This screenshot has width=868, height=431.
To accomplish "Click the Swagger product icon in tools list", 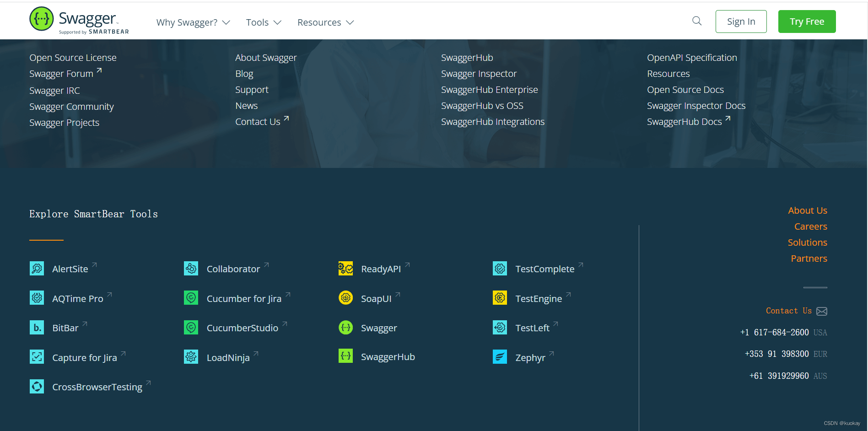I will click(346, 328).
